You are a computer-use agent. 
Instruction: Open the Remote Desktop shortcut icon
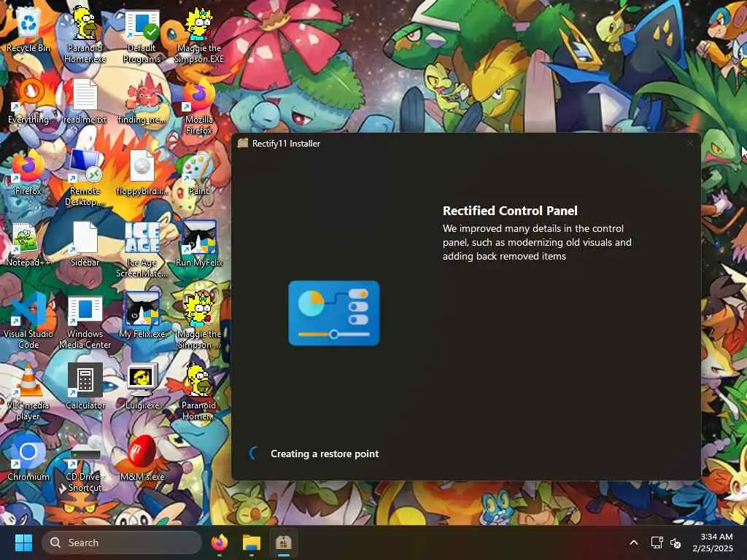(85, 178)
